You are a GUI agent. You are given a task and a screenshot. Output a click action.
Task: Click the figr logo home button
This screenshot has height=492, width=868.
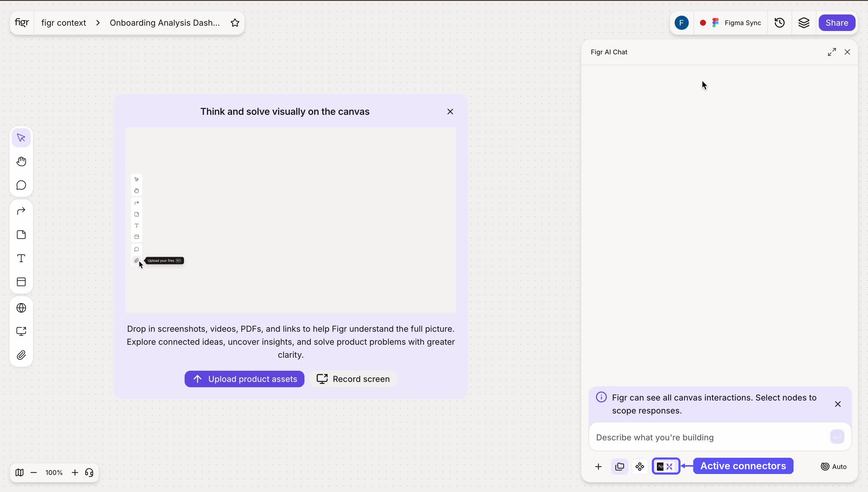(x=22, y=23)
